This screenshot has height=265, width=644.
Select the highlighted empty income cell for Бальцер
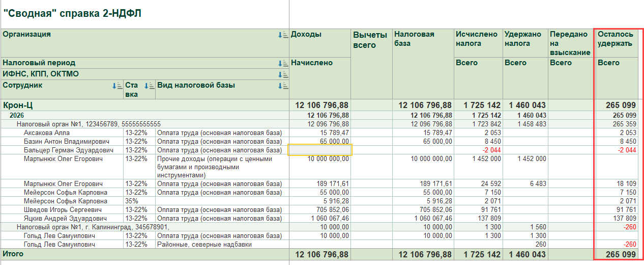pos(320,150)
